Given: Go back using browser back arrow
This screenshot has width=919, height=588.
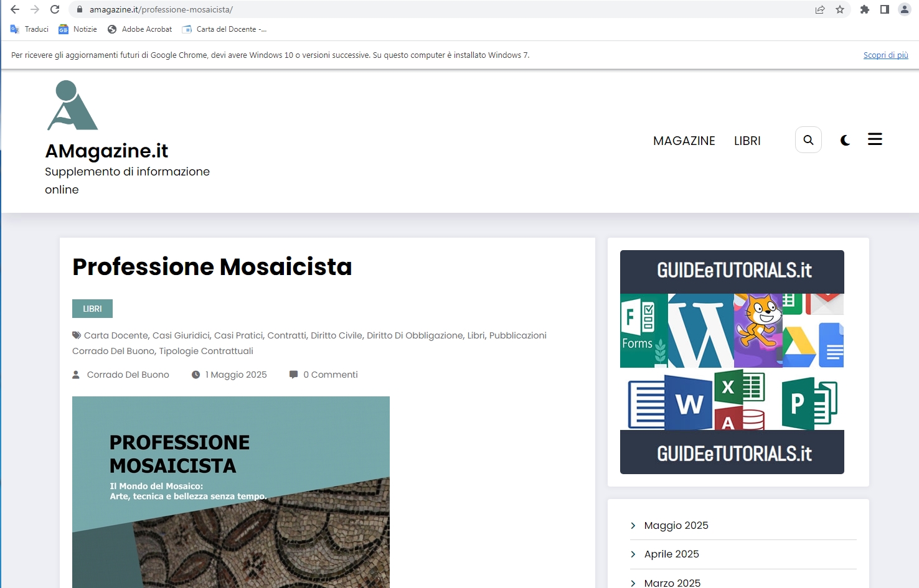Looking at the screenshot, I should pos(15,9).
